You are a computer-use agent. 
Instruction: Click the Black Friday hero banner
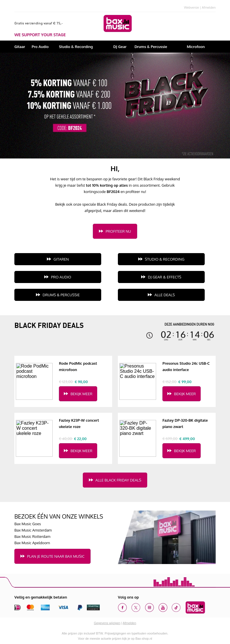pyautogui.click(x=115, y=105)
